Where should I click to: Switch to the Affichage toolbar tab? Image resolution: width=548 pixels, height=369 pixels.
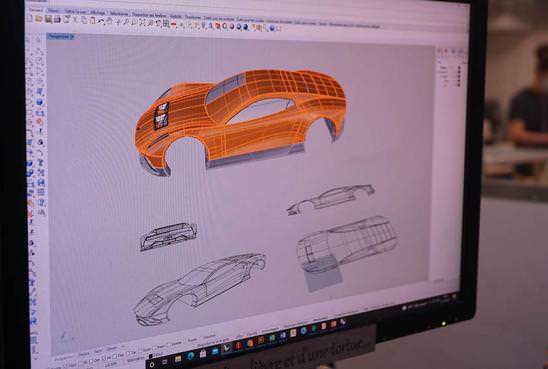(x=98, y=12)
